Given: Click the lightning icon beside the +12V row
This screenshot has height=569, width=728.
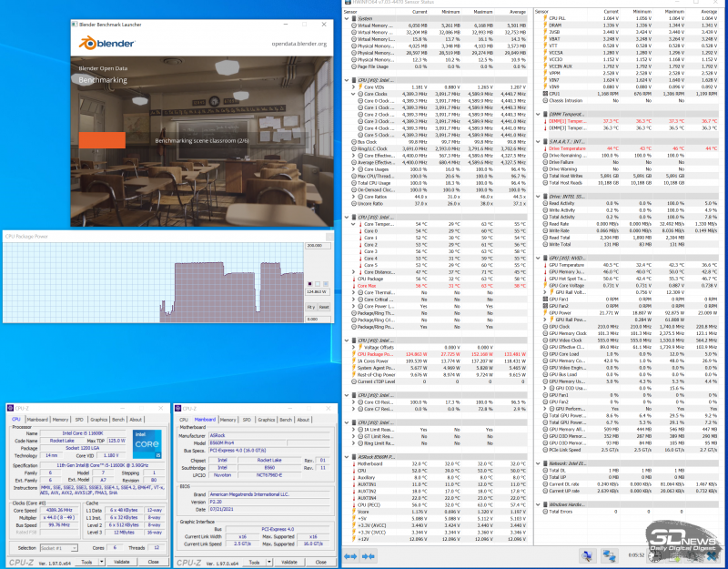Looking at the screenshot, I should (x=353, y=539).
